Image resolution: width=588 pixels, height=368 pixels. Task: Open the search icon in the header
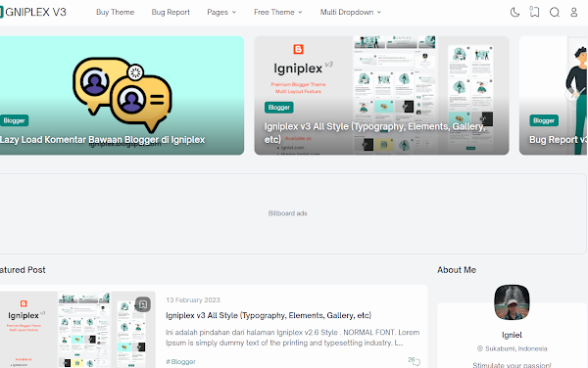[555, 13]
